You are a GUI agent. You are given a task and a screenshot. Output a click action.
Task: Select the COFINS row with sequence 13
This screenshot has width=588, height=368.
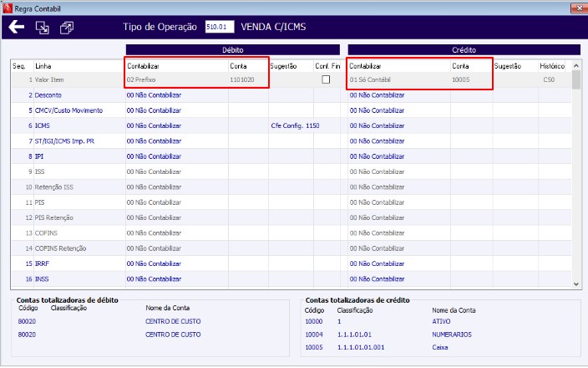(291, 233)
